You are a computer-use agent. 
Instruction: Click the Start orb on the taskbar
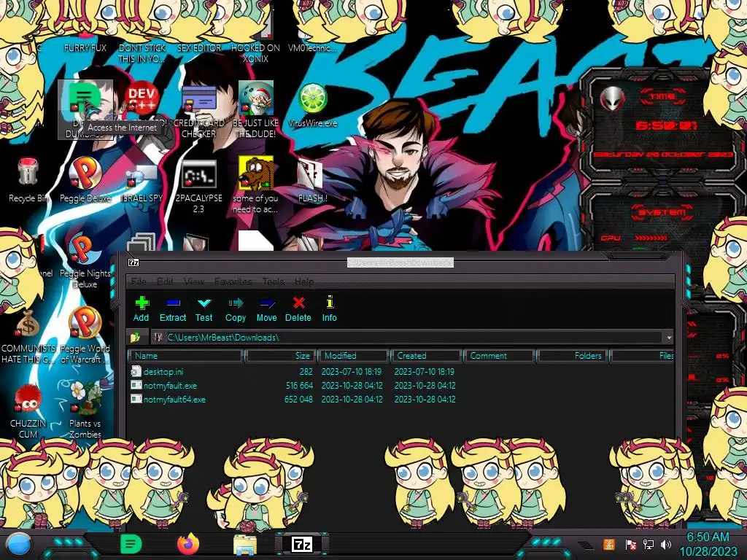pos(20,545)
